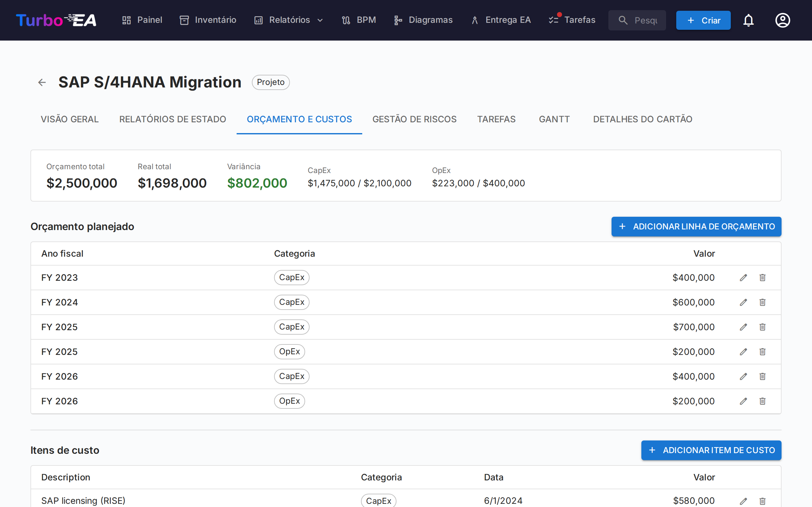Edit the FY 2025 OpEx budget line
Image resolution: width=812 pixels, height=507 pixels.
(743, 352)
